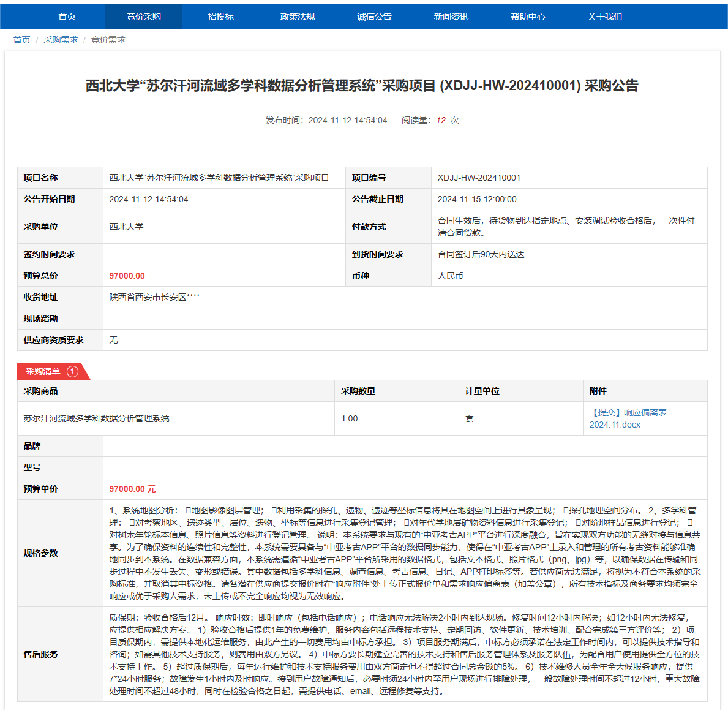The height and width of the screenshot is (710, 728).
Task: Click the 收货地址 value 陕西省西安市长安区
Action: [x=154, y=297]
